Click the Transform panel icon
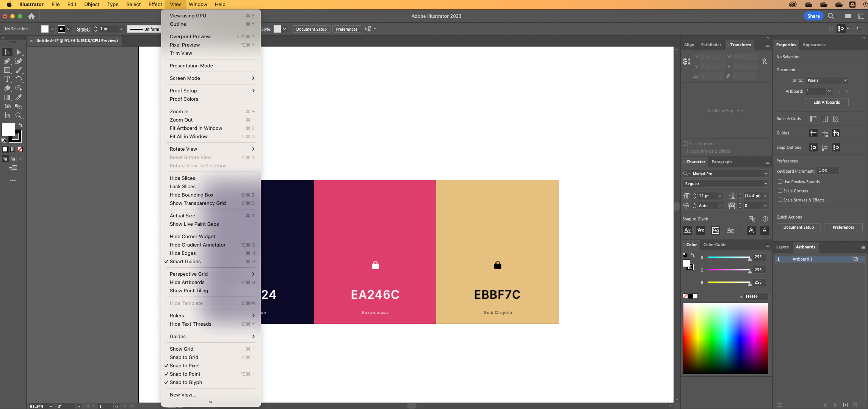 [740, 44]
